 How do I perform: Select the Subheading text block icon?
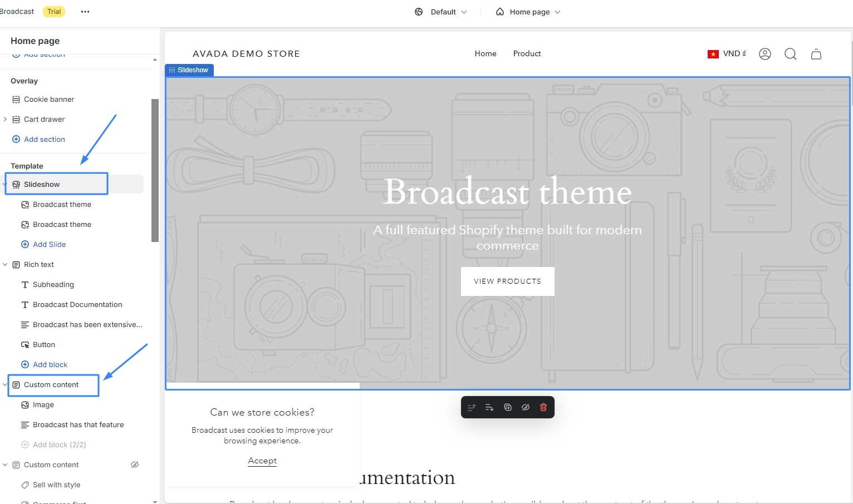click(25, 285)
